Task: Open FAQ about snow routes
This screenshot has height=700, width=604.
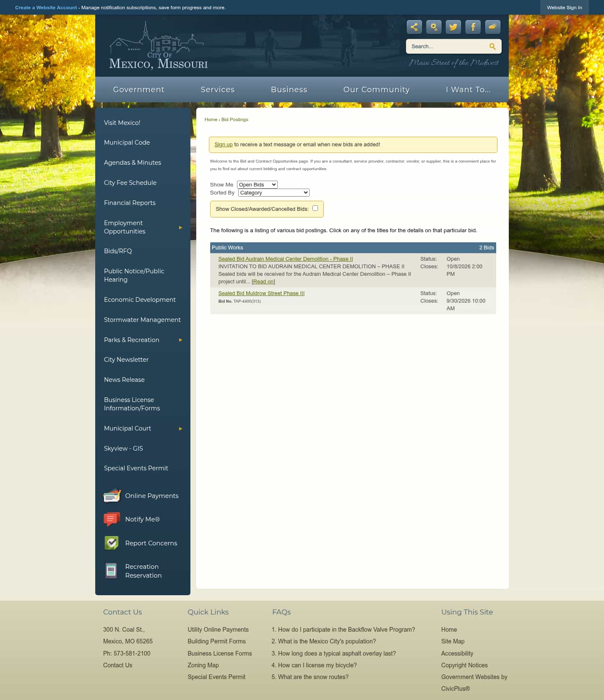Action: click(x=313, y=677)
